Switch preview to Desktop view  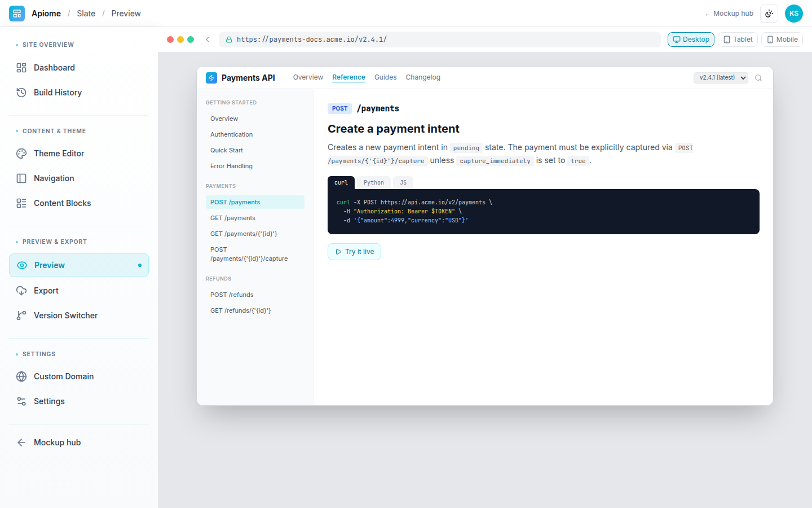pyautogui.click(x=691, y=40)
